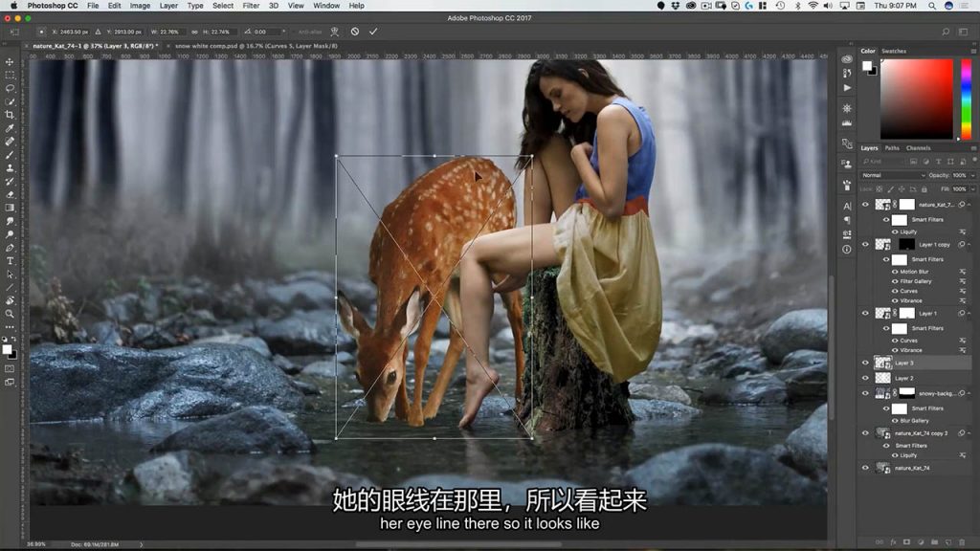
Task: Open the Photoshop CC application menu
Action: click(x=53, y=6)
